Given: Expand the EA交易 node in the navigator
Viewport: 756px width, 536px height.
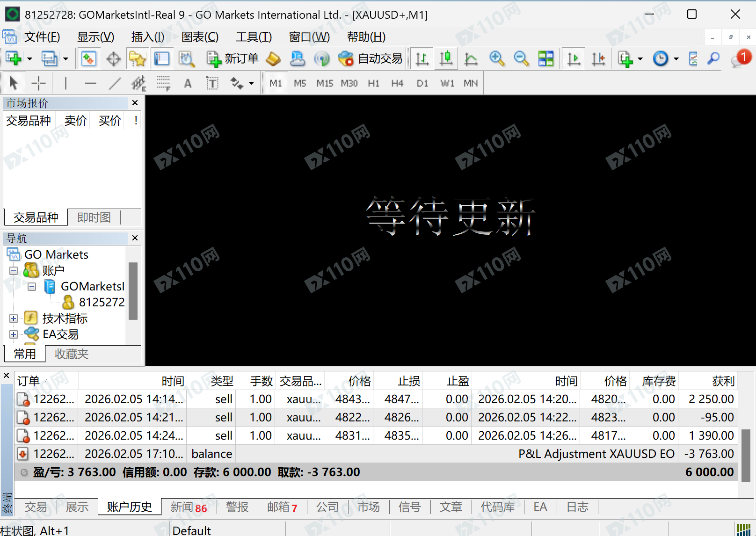Looking at the screenshot, I should tap(13, 334).
